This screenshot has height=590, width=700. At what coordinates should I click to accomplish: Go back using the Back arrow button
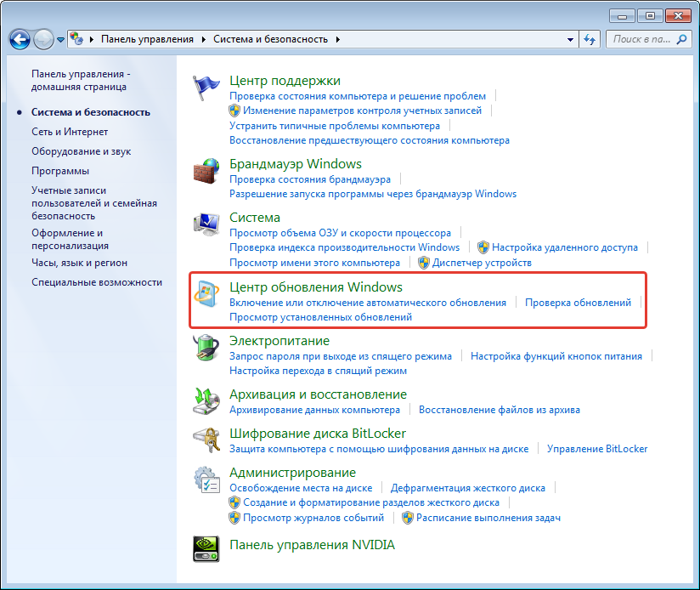[x=20, y=39]
